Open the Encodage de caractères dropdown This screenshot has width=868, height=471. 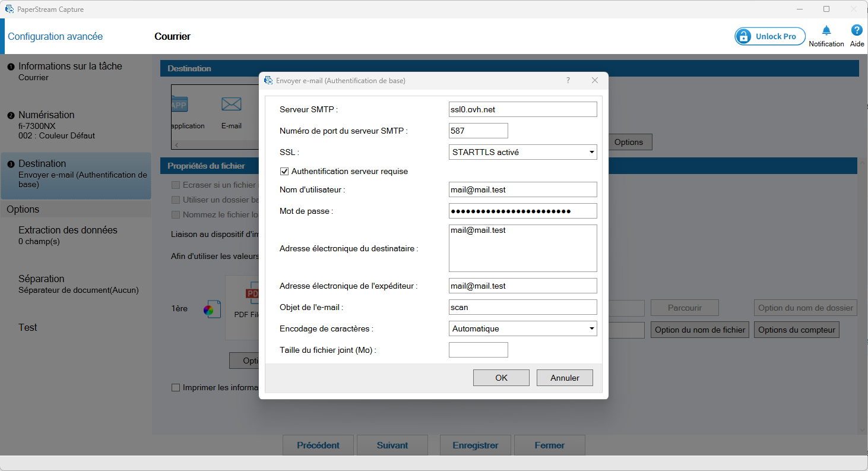(523, 328)
